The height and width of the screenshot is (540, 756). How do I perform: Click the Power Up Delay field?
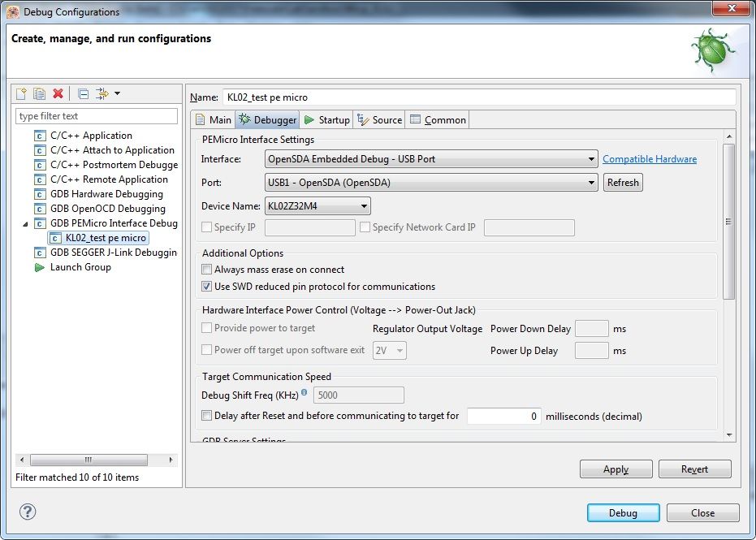(x=592, y=351)
